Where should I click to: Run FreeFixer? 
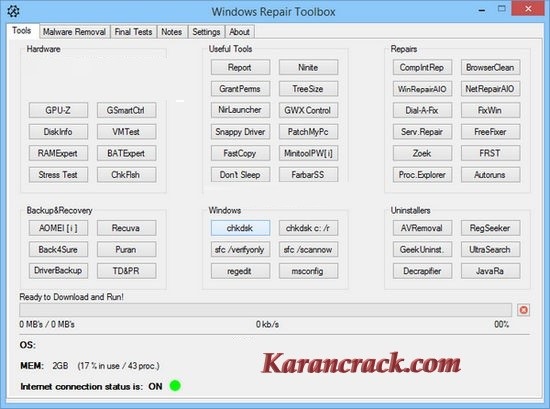click(x=490, y=132)
